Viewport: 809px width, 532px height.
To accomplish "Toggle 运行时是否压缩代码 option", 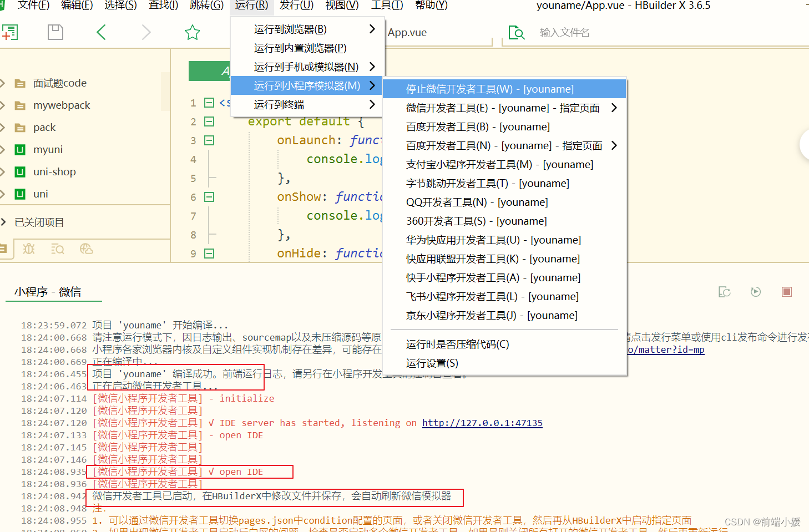I will (x=504, y=344).
